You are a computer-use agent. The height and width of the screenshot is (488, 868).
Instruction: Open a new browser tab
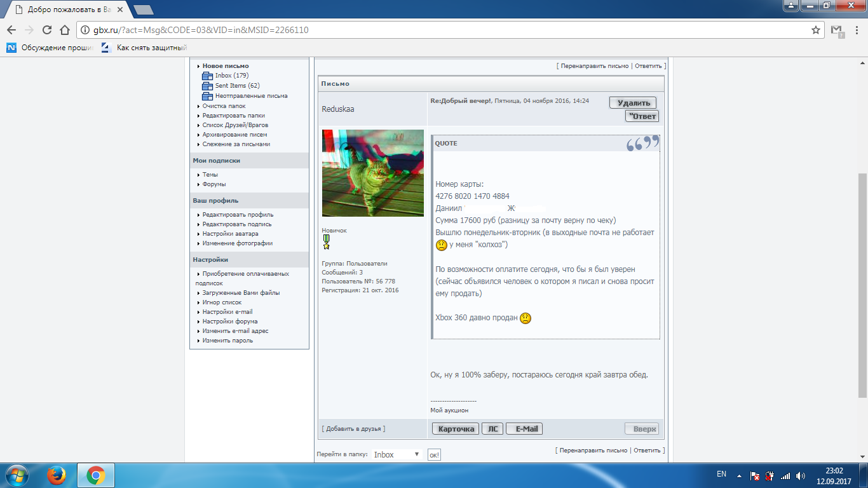point(144,10)
